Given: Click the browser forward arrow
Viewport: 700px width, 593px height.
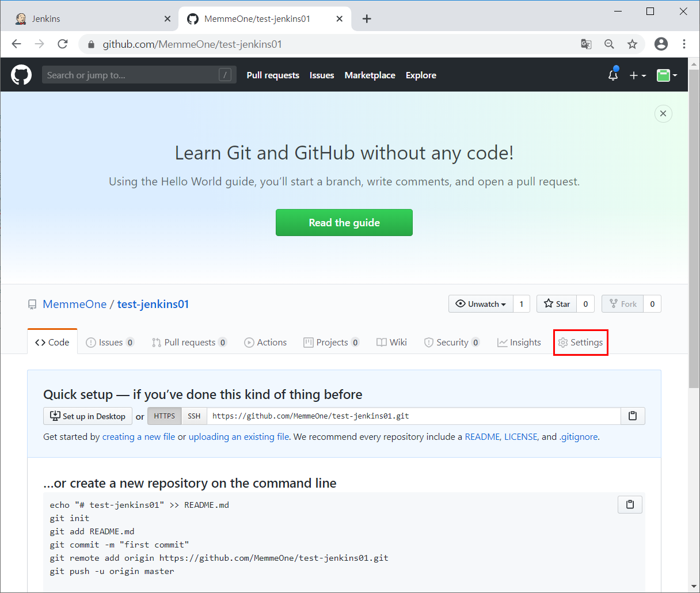Looking at the screenshot, I should (40, 44).
